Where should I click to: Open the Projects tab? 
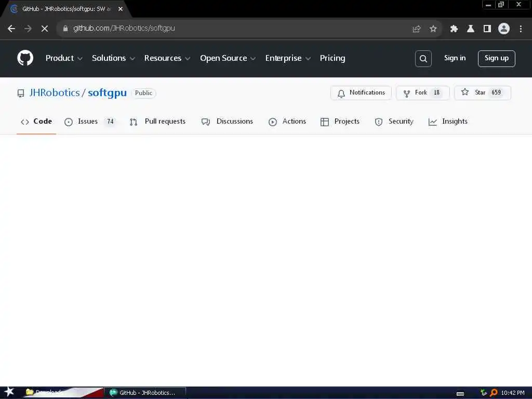(x=340, y=122)
